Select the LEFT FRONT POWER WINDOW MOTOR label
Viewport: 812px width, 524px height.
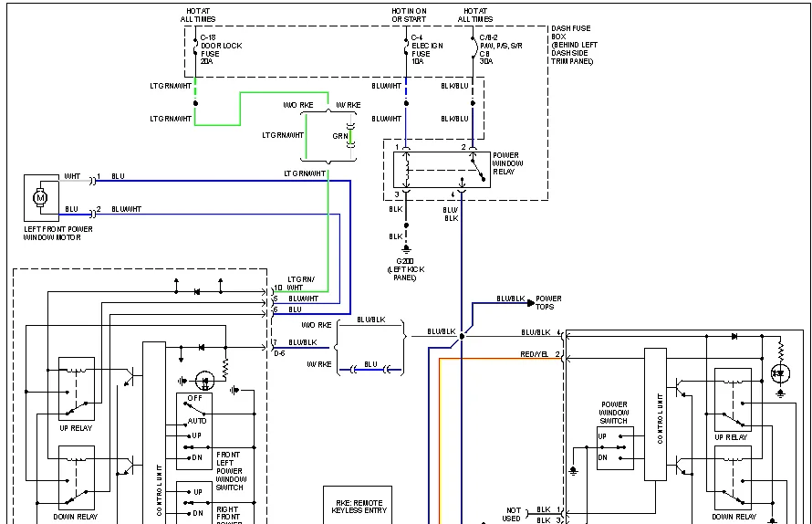coord(58,233)
